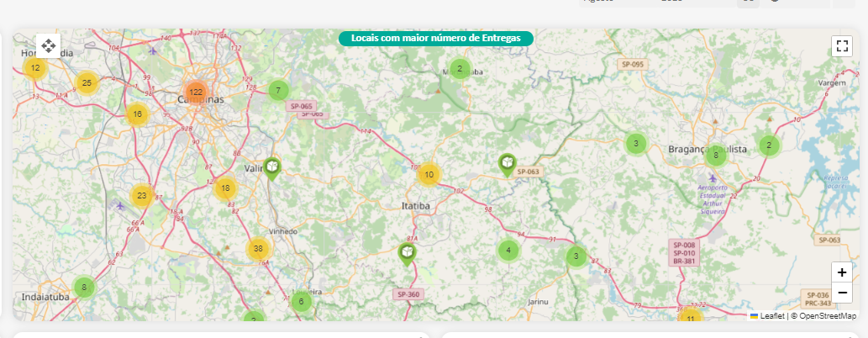Open the Leaflet attribution link
The height and width of the screenshot is (338, 868).
coord(771,316)
